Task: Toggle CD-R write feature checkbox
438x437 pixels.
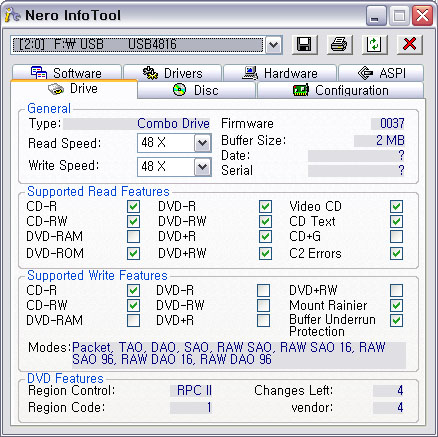Action: (x=133, y=290)
